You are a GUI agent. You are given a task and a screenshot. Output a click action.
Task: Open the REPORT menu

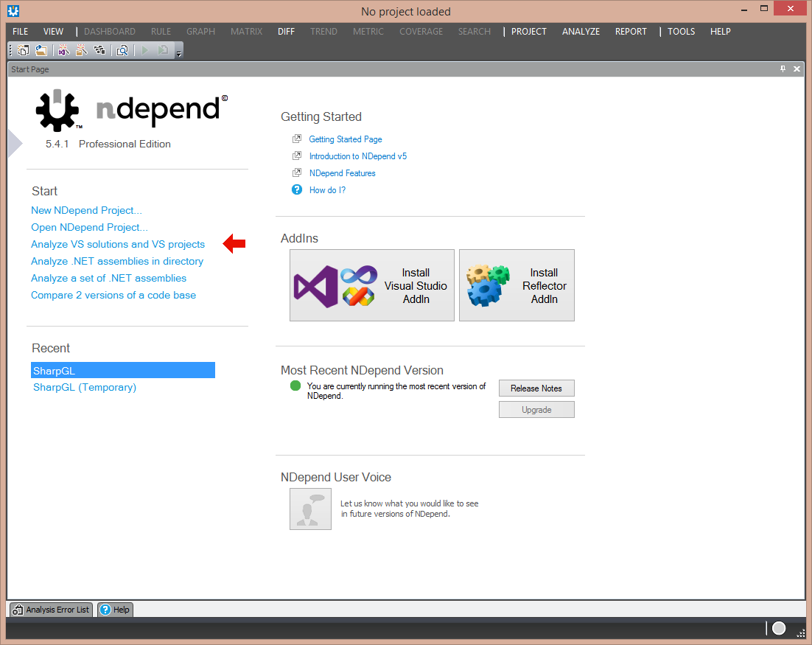tap(631, 32)
